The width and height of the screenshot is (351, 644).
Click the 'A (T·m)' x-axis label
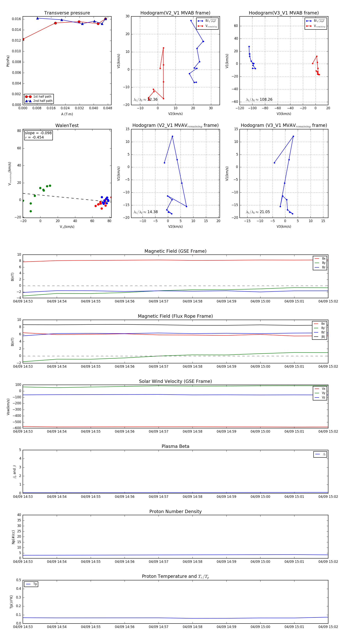tap(67, 114)
